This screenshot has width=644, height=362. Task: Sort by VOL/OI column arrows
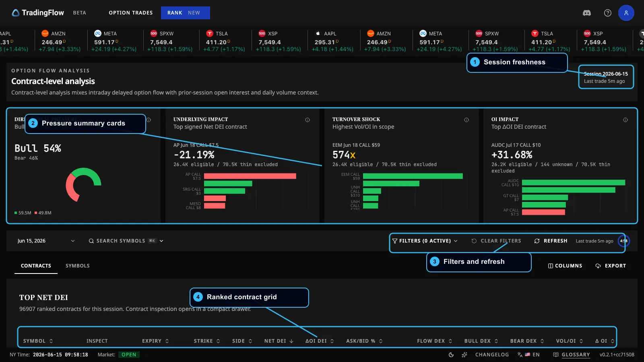(581, 341)
